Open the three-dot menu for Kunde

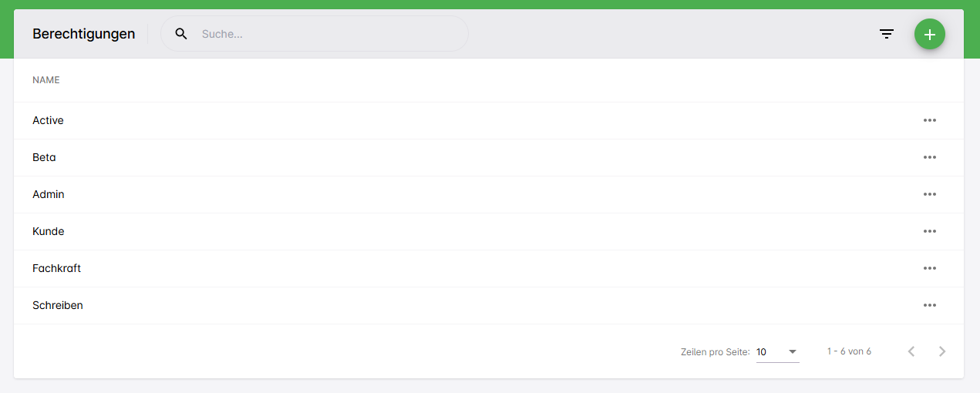[930, 231]
